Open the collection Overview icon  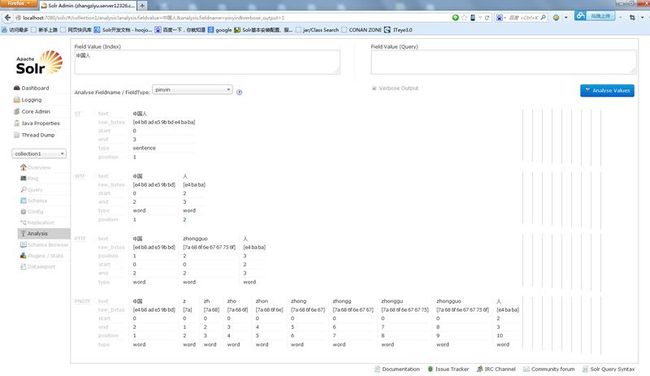pos(23,167)
